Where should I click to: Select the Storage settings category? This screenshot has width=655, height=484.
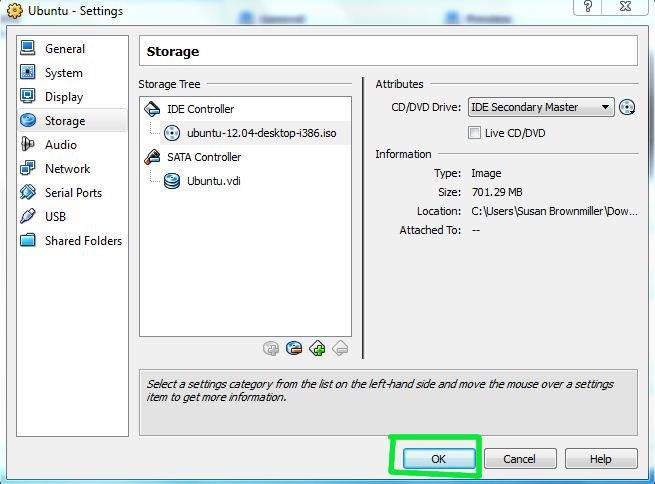tap(72, 121)
